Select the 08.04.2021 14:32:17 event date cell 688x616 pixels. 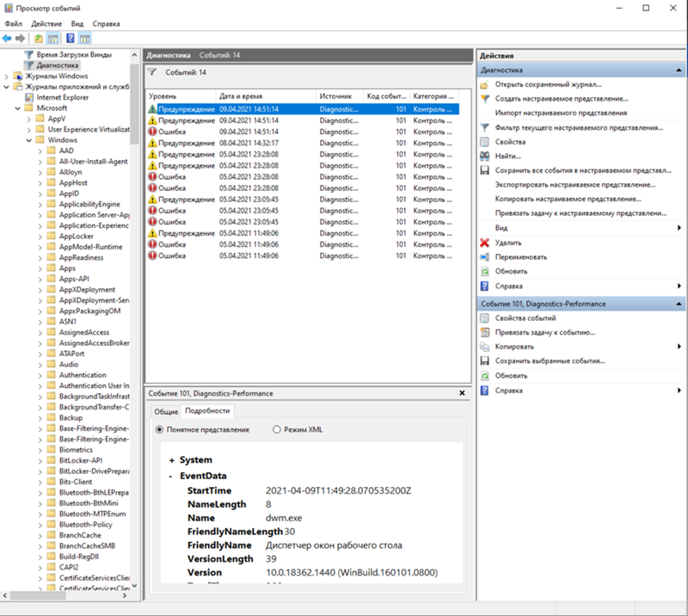249,143
